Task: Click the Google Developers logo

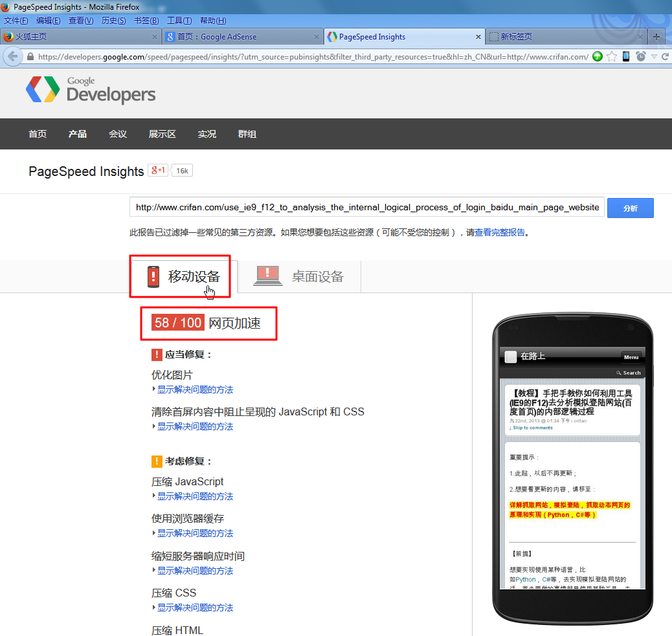Action: click(x=91, y=90)
